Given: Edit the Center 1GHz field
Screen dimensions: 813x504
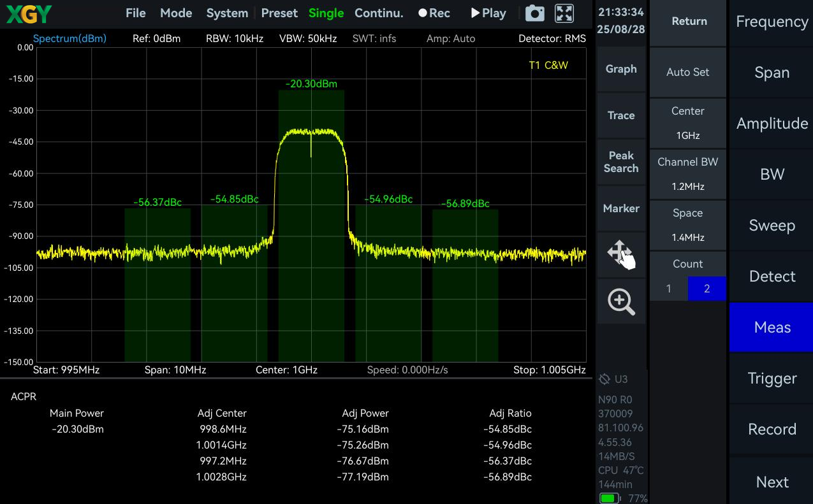Looking at the screenshot, I should coord(688,123).
